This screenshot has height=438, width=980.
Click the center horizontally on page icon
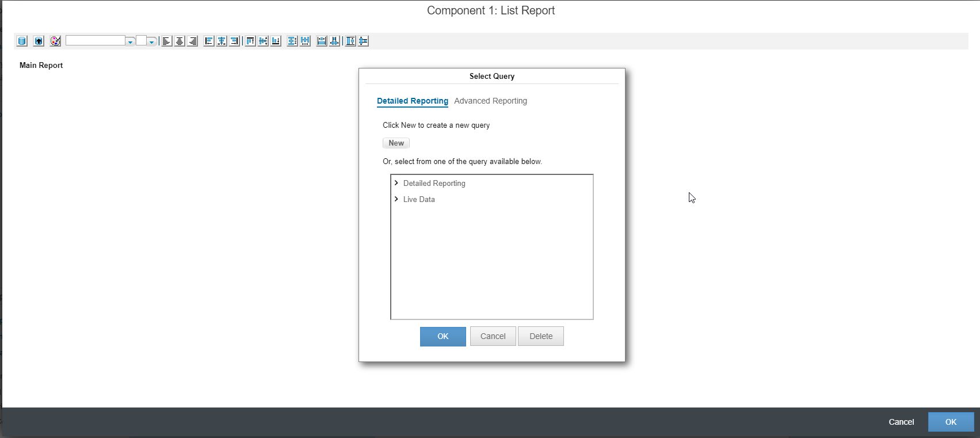(x=363, y=41)
